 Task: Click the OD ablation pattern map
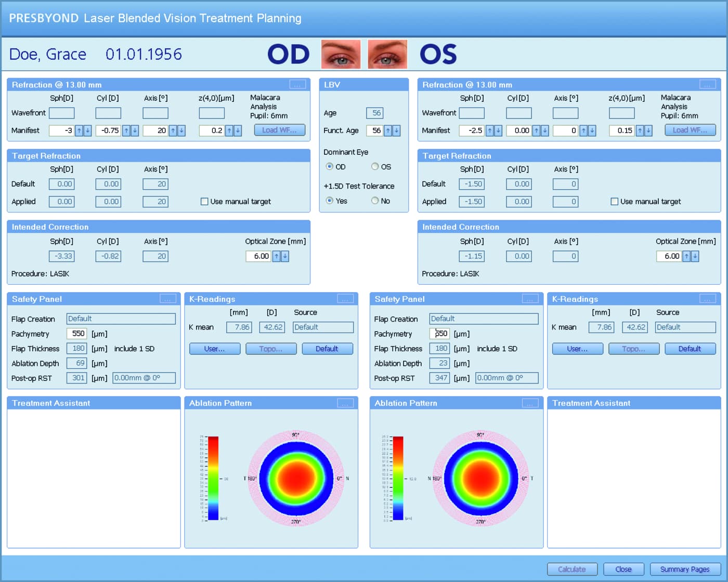[x=295, y=479]
